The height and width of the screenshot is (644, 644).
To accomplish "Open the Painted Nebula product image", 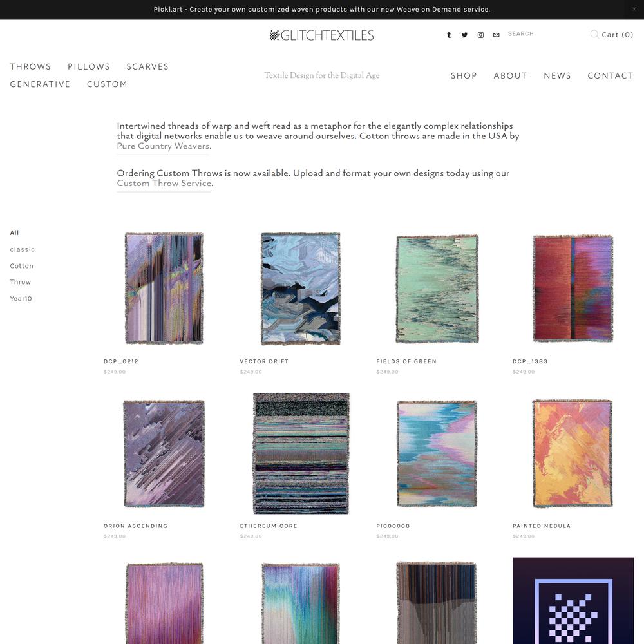I will (573, 453).
